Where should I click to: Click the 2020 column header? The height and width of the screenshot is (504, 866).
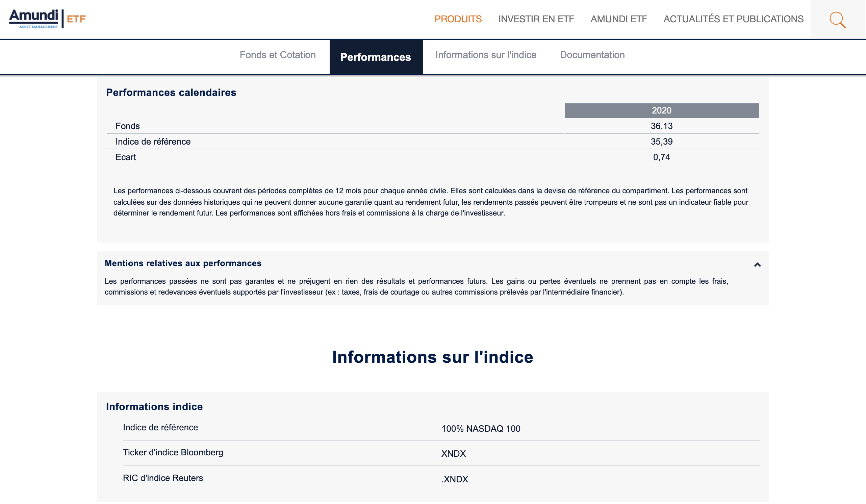(662, 111)
